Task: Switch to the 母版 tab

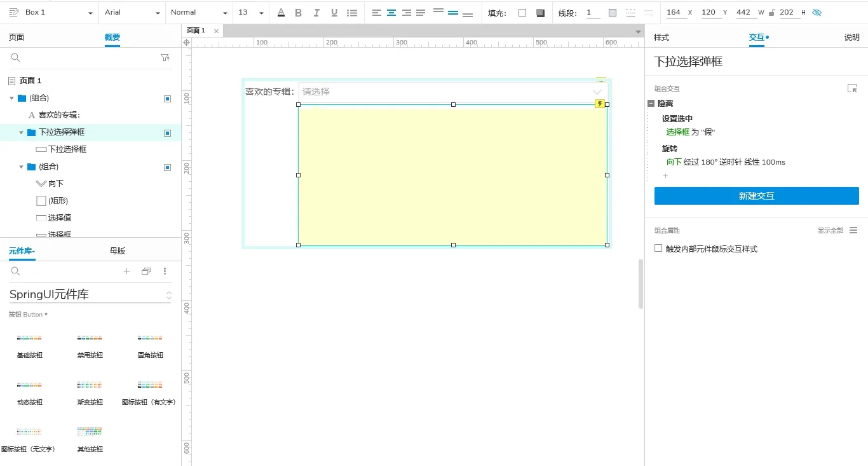Action: (118, 251)
